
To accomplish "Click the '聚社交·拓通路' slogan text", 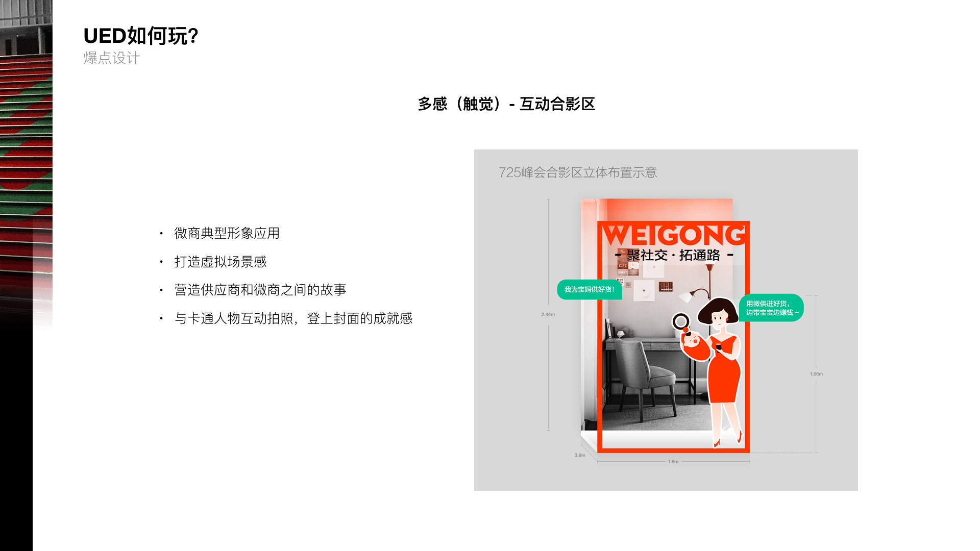I will pos(674,255).
